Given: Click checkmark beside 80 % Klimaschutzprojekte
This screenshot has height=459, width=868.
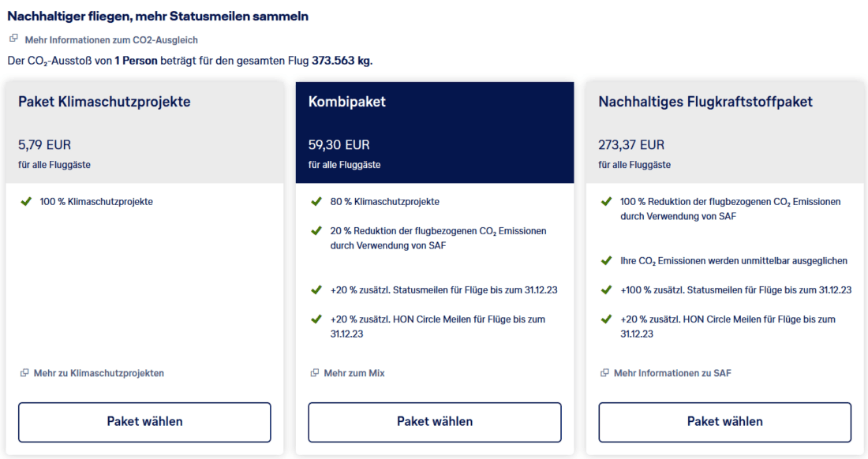Looking at the screenshot, I should [316, 202].
